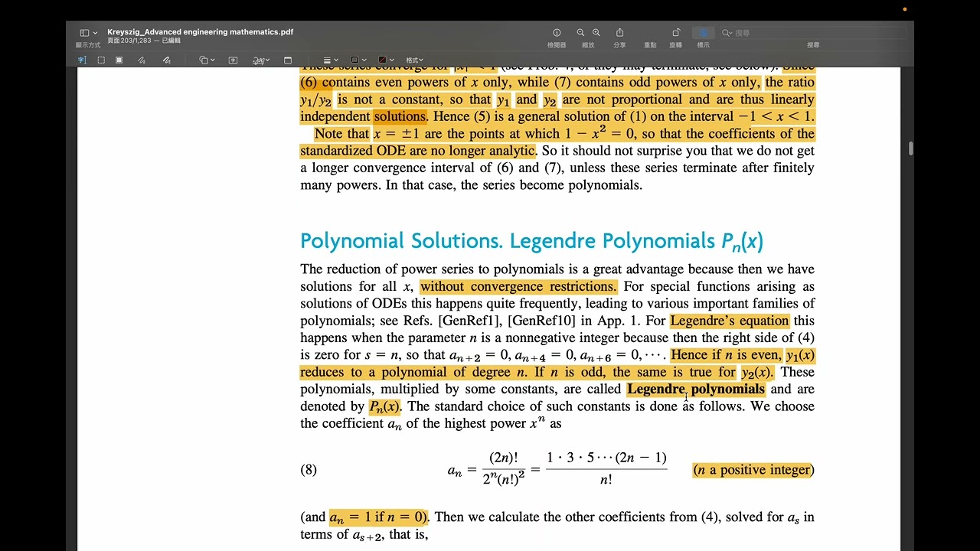This screenshot has width=980, height=551.
Task: Click the reference [GenRef1]
Action: pyautogui.click(x=468, y=321)
